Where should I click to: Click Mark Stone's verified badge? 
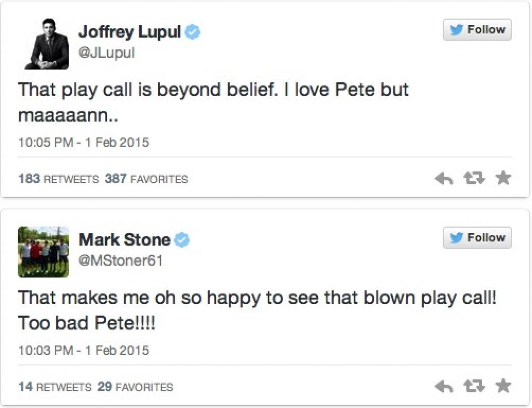coord(182,240)
